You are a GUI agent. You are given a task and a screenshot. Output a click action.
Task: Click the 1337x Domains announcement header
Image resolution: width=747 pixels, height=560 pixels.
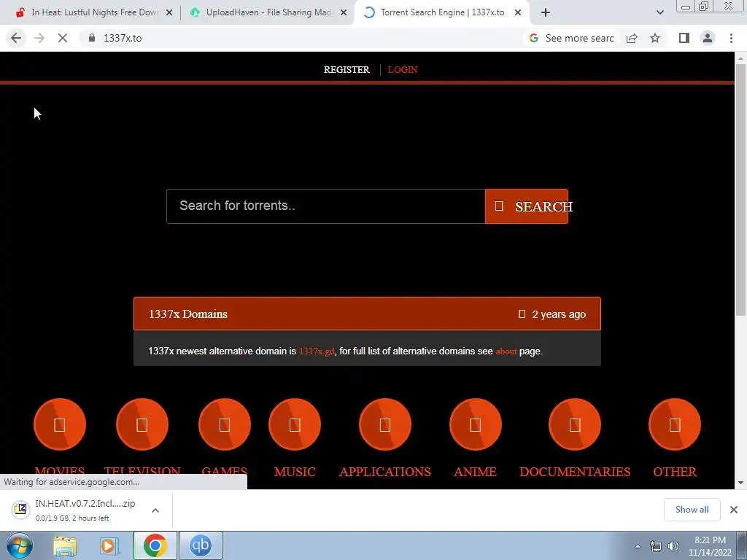click(x=367, y=314)
